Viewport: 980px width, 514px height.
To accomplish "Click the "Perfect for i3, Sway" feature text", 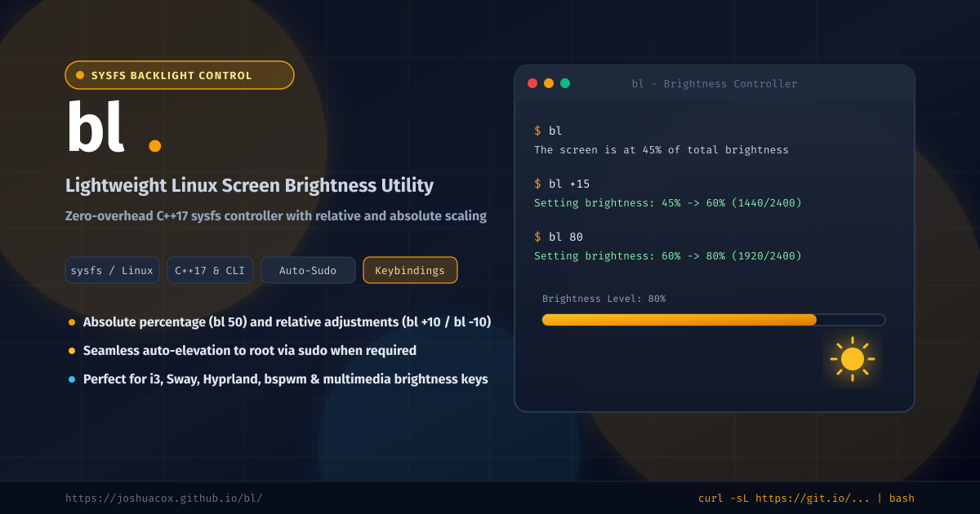I will pyautogui.click(x=286, y=379).
